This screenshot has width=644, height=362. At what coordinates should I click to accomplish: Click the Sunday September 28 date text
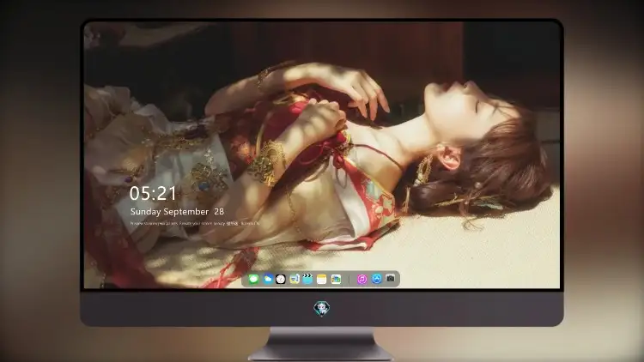(x=177, y=212)
